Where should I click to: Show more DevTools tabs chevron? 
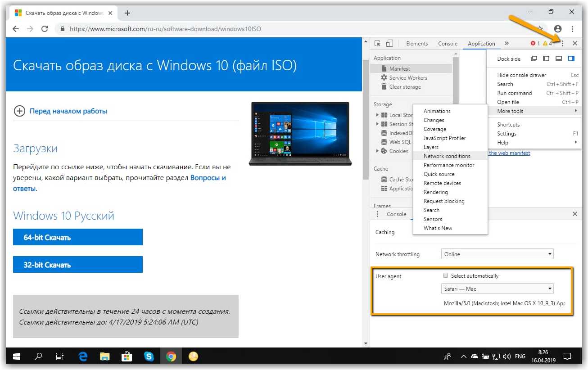pos(507,44)
